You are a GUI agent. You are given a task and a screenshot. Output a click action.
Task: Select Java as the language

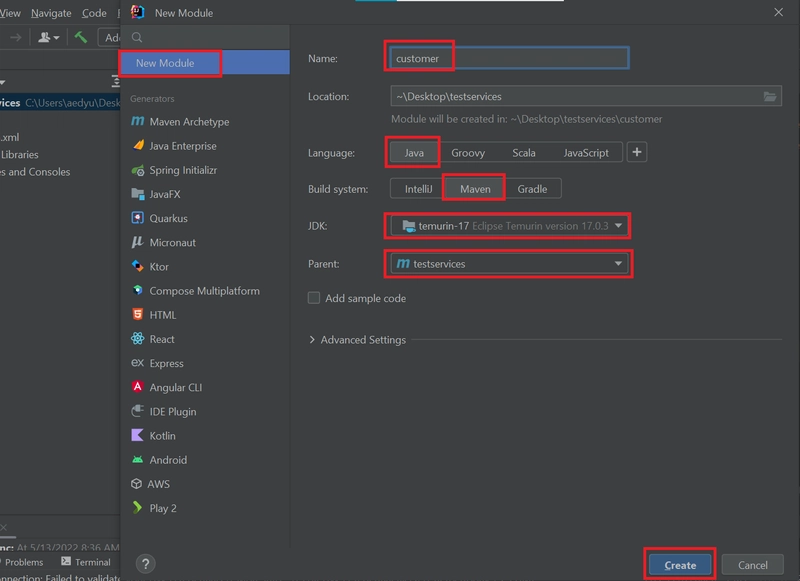click(x=414, y=153)
